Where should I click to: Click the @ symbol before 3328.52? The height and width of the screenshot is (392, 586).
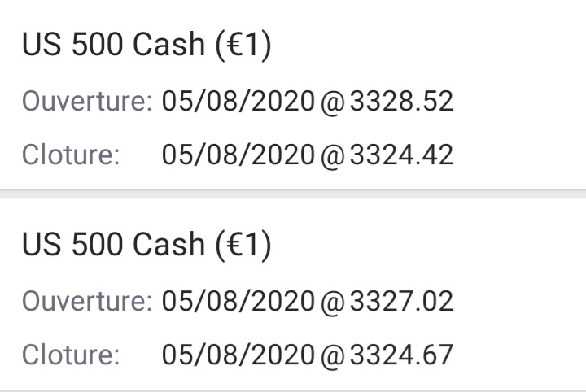(x=332, y=102)
